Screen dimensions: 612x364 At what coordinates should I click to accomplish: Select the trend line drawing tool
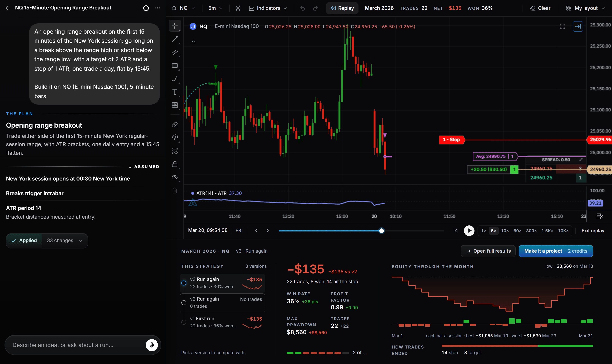[175, 39]
